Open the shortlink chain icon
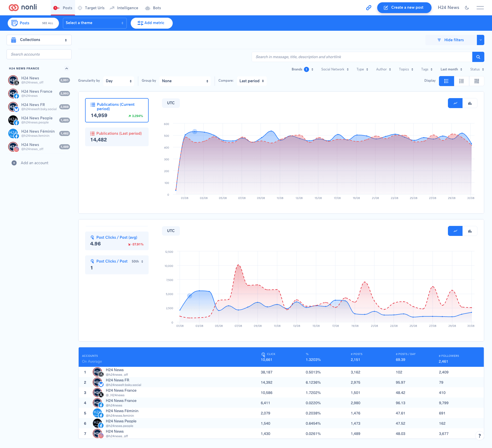The image size is (492, 448). click(x=368, y=8)
